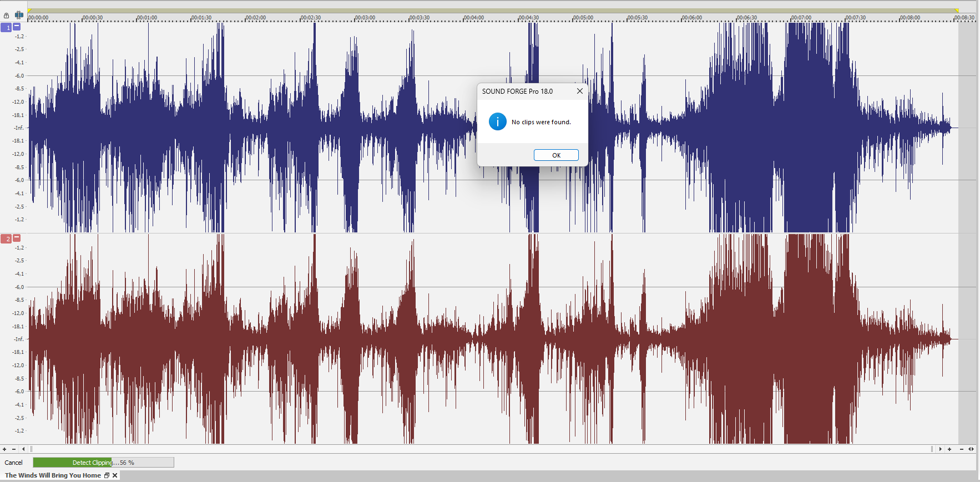The height and width of the screenshot is (482, 980).
Task: Click the lock icon beside the time ruler
Action: click(x=6, y=16)
